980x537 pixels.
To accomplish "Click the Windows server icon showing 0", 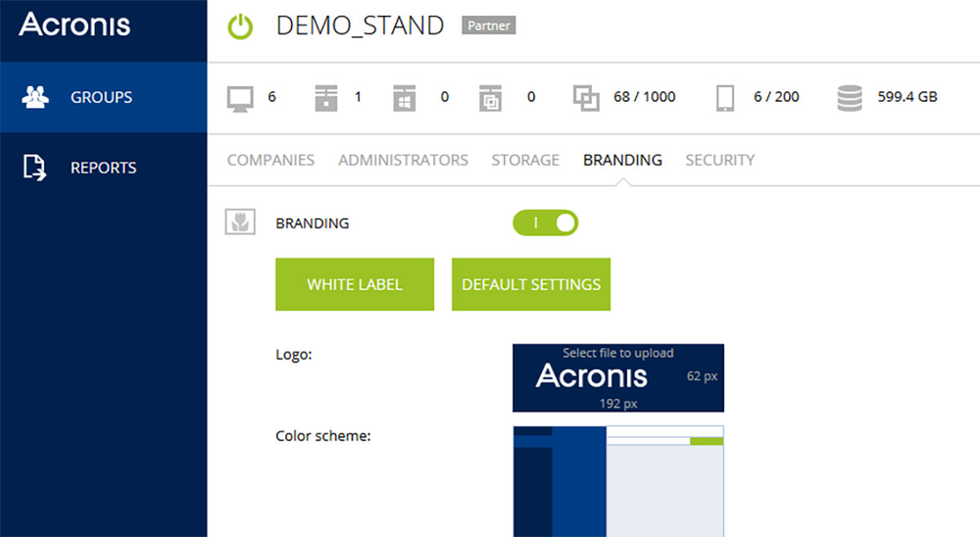I will click(405, 98).
